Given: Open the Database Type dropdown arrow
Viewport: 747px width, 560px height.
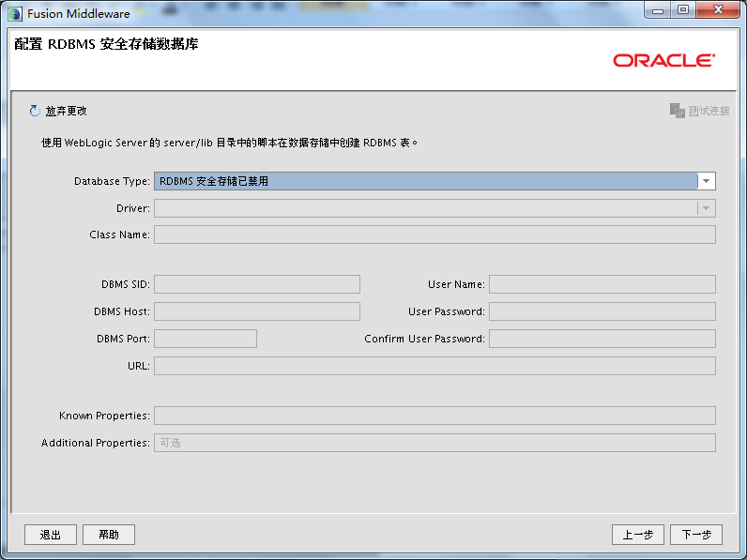Looking at the screenshot, I should [x=707, y=181].
